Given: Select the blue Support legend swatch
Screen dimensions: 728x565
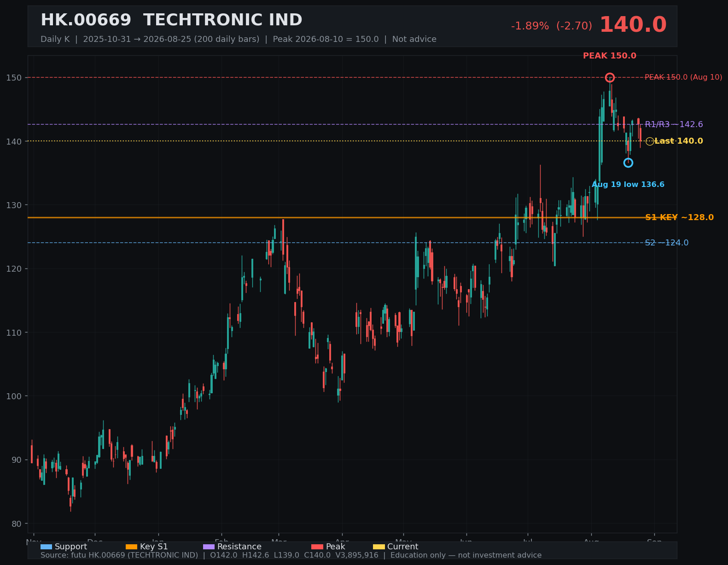Looking at the screenshot, I should click(46, 547).
